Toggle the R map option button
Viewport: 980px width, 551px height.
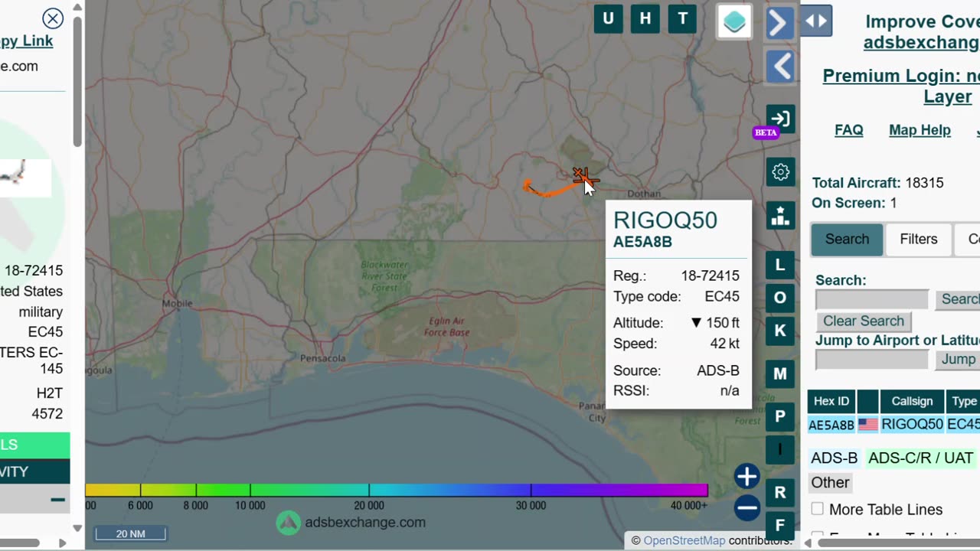780,492
